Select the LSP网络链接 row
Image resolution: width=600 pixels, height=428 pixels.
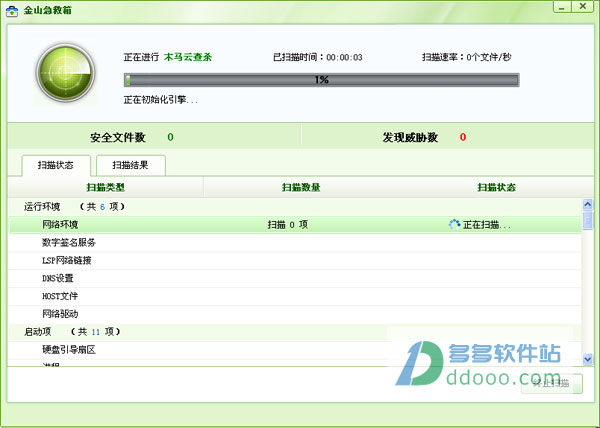[295, 260]
